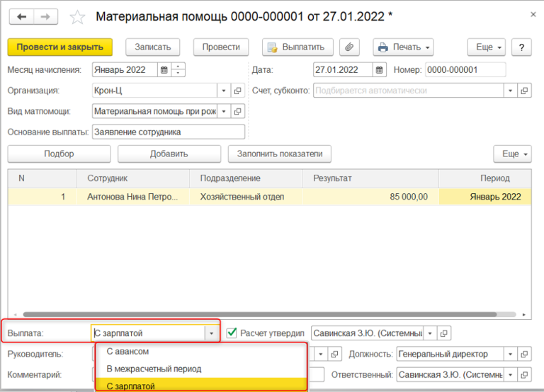Click open icon next to Организация field
This screenshot has height=392, width=544.
coord(238,91)
